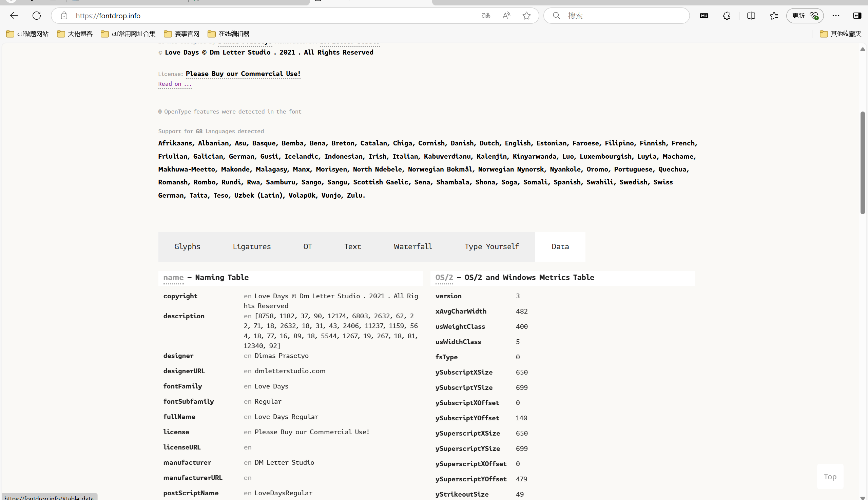Open the favorites list icon
The height and width of the screenshot is (500, 868).
click(x=773, y=16)
